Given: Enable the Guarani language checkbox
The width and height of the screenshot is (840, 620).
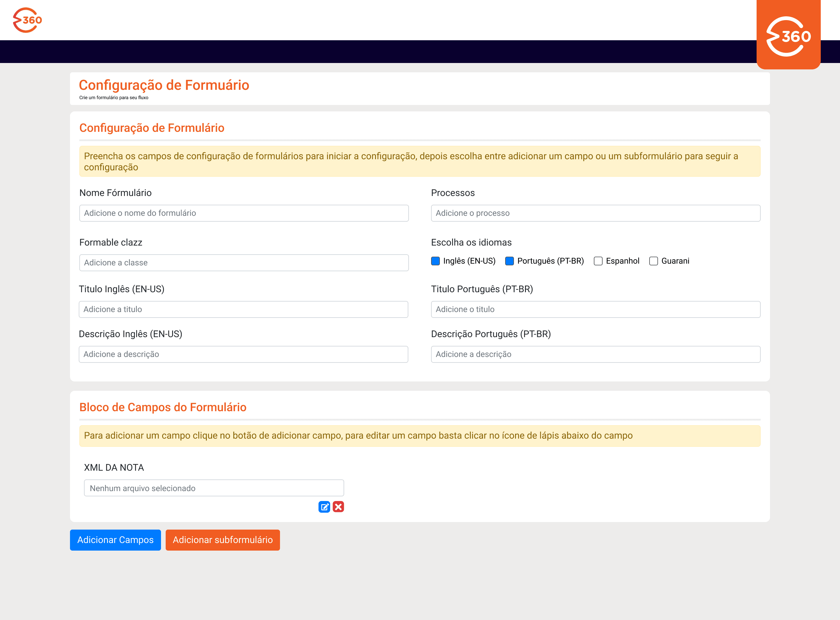Looking at the screenshot, I should (653, 261).
